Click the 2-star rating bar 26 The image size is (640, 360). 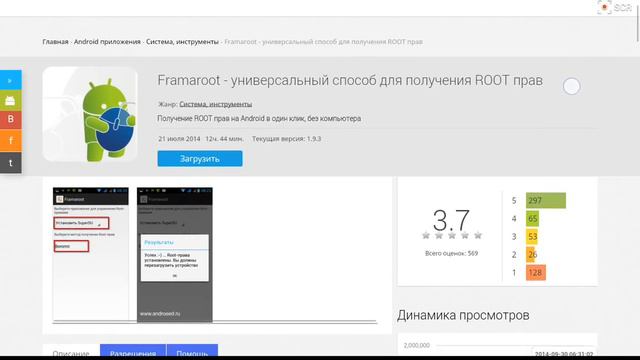pyautogui.click(x=531, y=254)
